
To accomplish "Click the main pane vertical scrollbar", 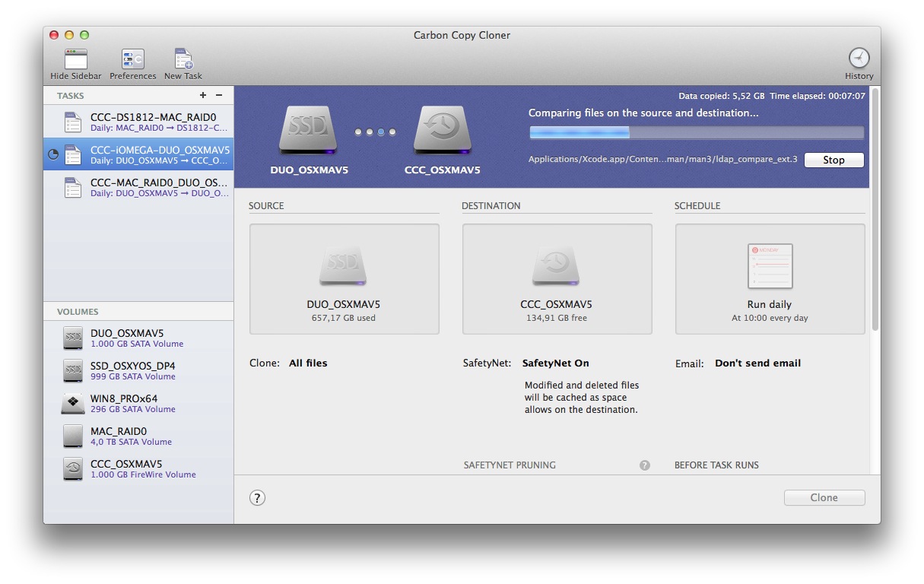I will point(875,209).
